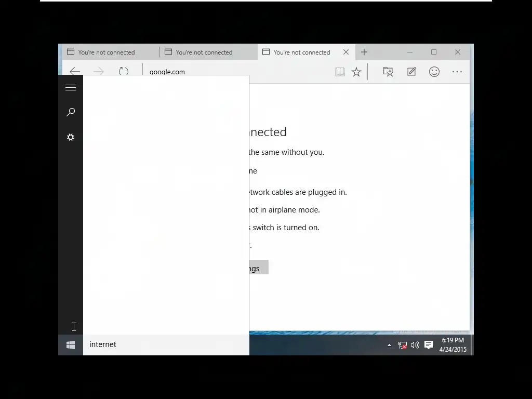Open reading view book icon
The height and width of the screenshot is (399, 532).
340,72
